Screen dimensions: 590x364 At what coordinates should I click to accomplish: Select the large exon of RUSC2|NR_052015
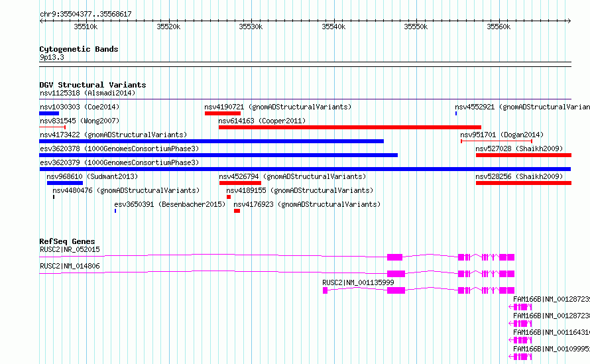click(394, 257)
